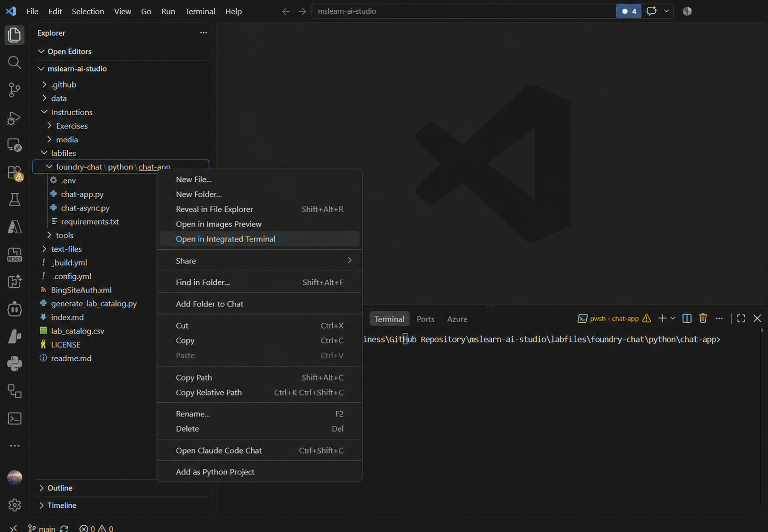Choose Copy Relative Path

point(259,392)
